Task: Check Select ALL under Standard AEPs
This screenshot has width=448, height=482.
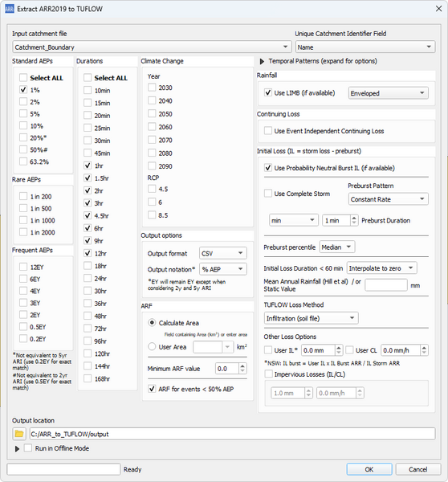Action: coord(23,77)
